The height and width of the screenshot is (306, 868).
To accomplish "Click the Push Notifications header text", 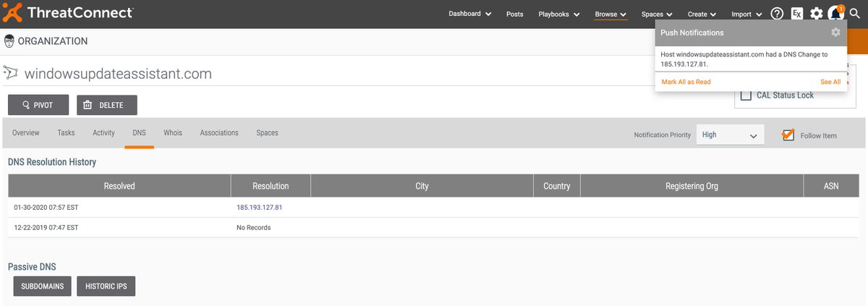I will click(692, 33).
